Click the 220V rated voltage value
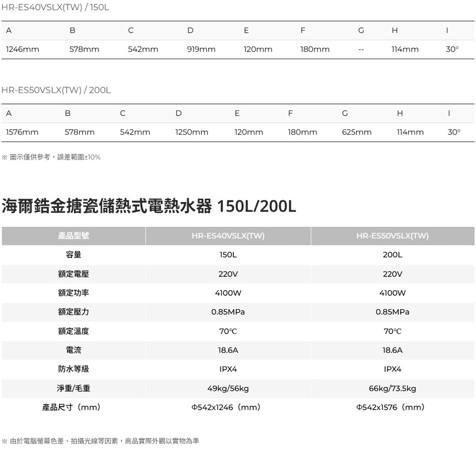The height and width of the screenshot is (453, 476). click(x=228, y=273)
